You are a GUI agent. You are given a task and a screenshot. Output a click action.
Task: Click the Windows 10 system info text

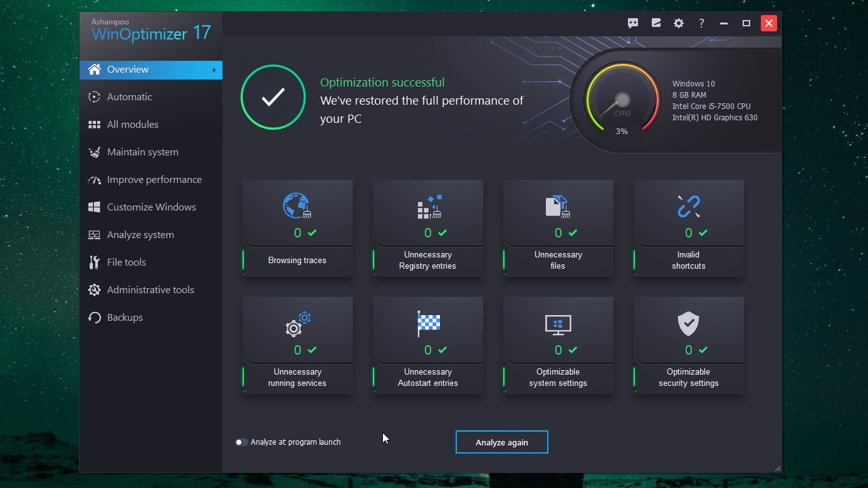(694, 84)
